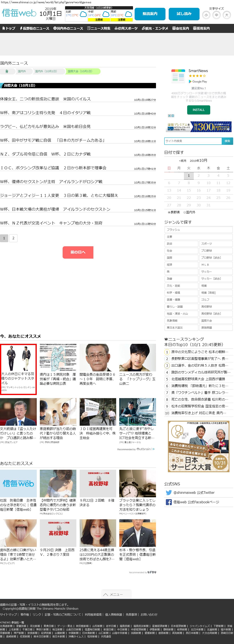This screenshot has width=234, height=644.
Task: Open the shinmaiweb Twitter icon link
Action: (x=169, y=493)
